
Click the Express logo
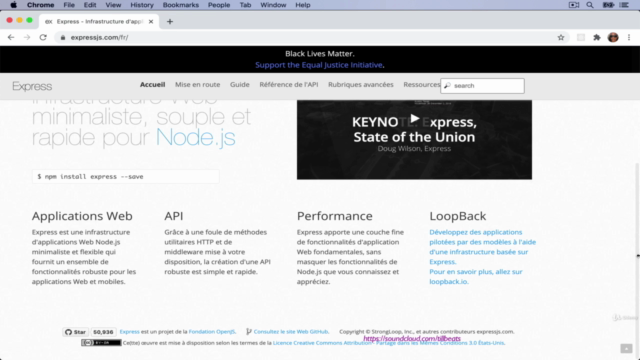click(32, 86)
